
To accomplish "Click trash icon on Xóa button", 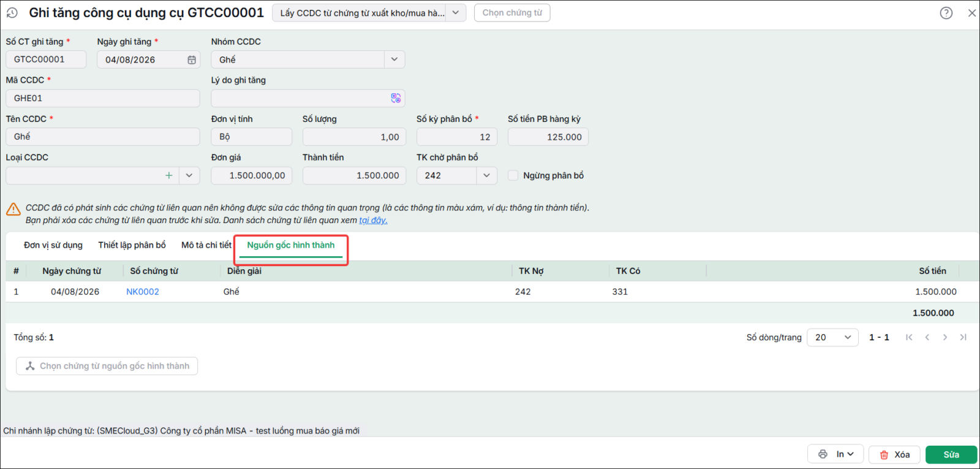I will 884,455.
